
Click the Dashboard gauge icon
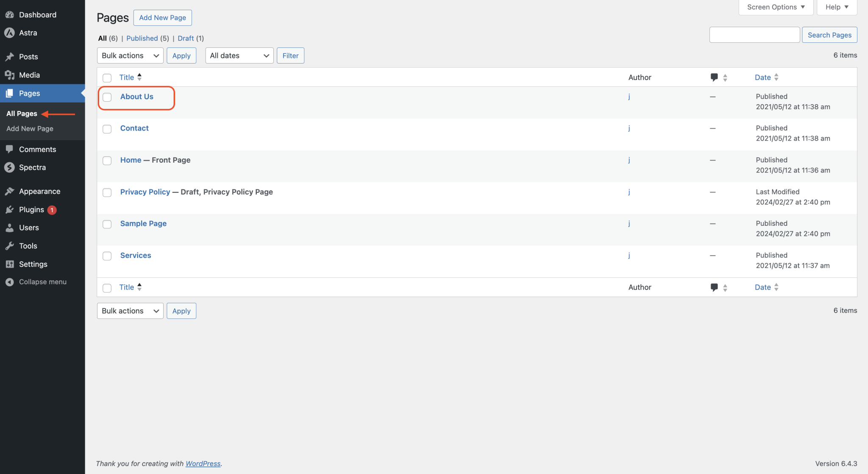[9, 15]
